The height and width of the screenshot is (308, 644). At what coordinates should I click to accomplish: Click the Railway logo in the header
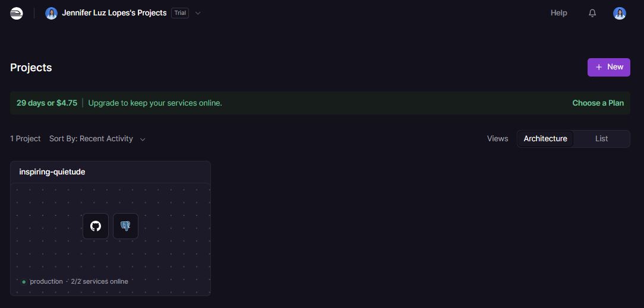click(x=17, y=13)
